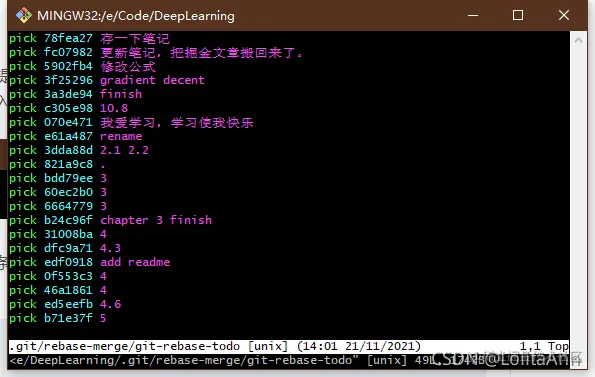The image size is (595, 377).
Task: Click commit hash 31008ba
Action: click(68, 234)
